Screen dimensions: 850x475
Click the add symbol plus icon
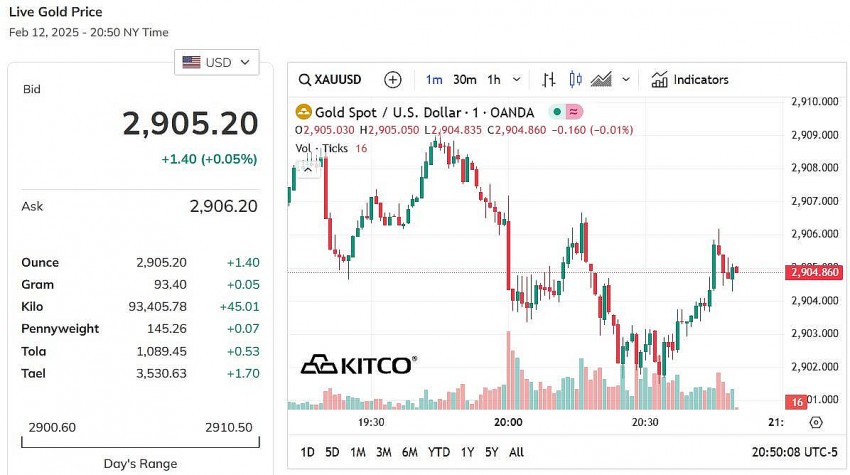[393, 80]
